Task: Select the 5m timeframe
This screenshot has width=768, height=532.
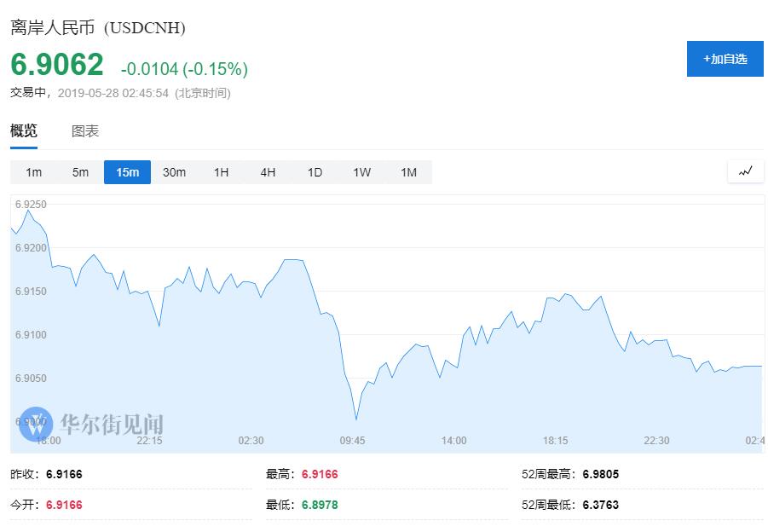Action: point(80,172)
